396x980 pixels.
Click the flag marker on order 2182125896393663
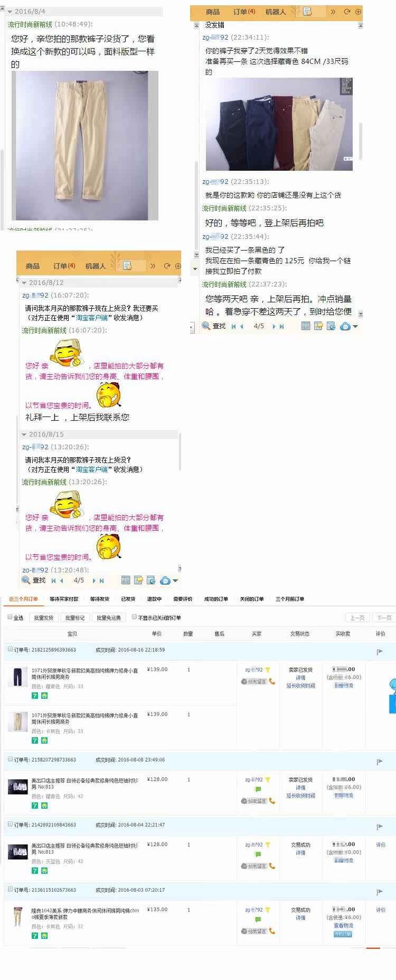tap(380, 652)
